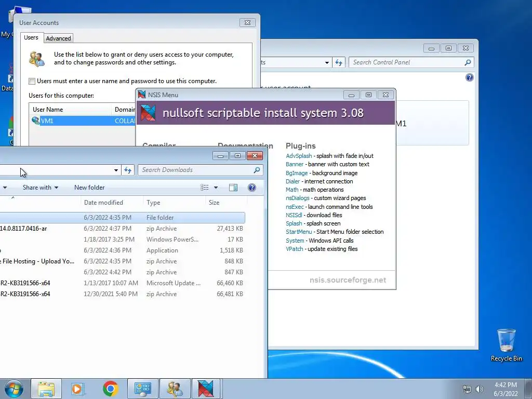532x399 pixels.
Task: Click the Search Control Panel field
Action: [x=407, y=62]
